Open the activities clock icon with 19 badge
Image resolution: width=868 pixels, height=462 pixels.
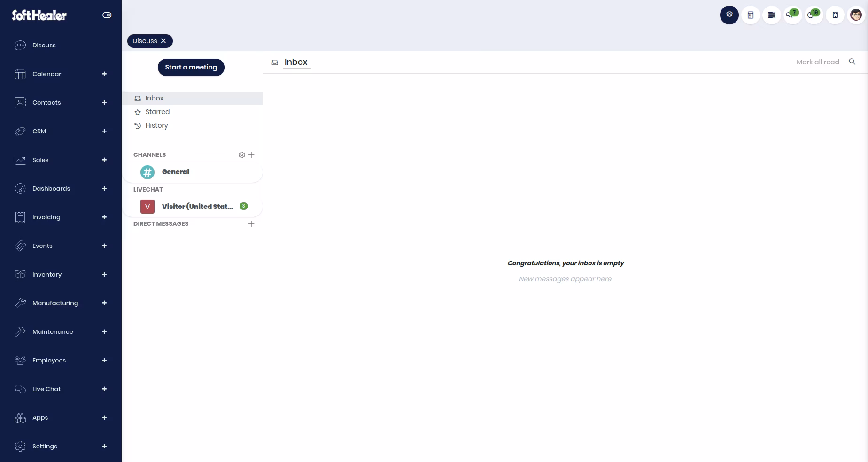(x=814, y=15)
